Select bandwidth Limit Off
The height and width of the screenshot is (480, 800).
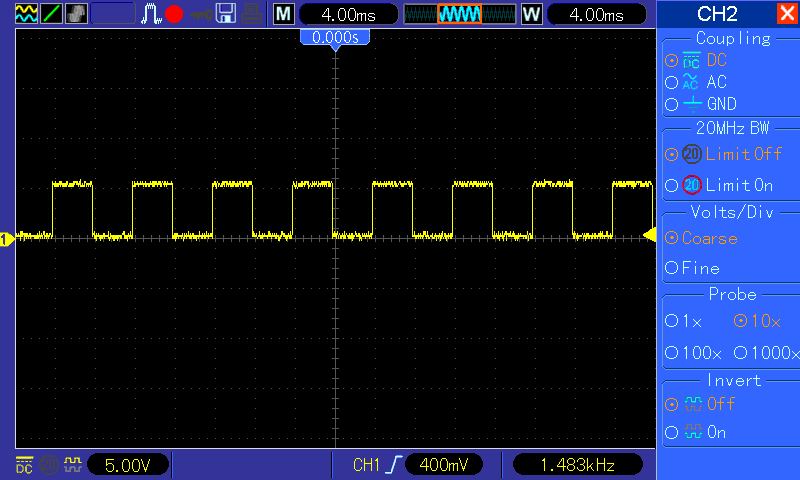723,154
